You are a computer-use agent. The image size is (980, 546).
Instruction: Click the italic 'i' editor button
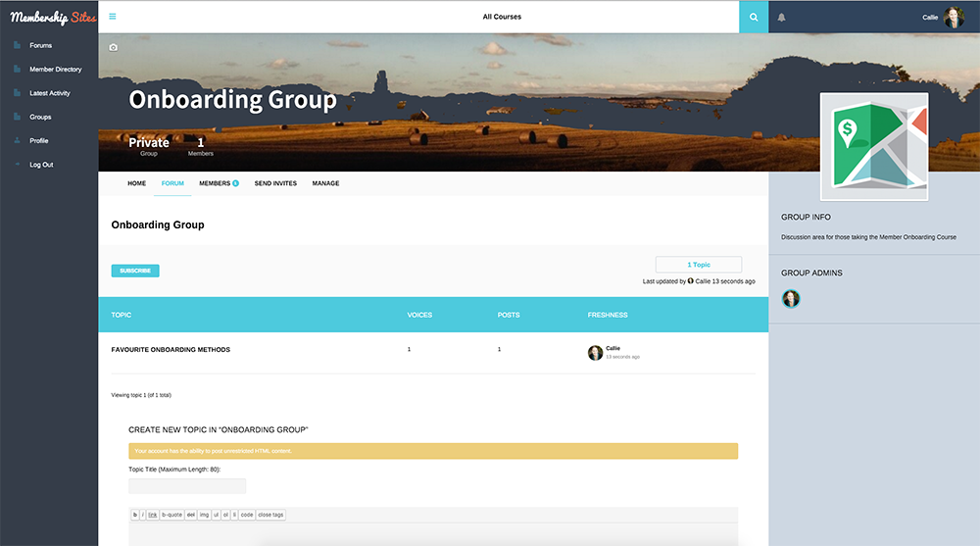[142, 515]
